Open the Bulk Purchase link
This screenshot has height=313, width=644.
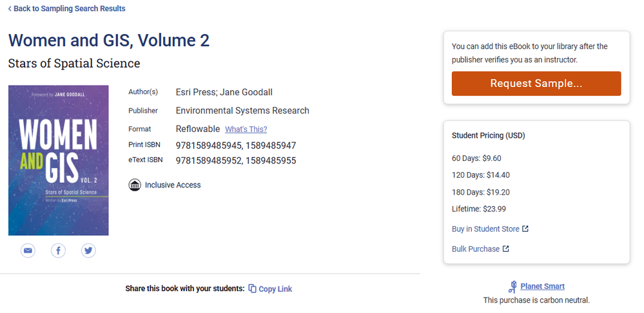point(476,249)
